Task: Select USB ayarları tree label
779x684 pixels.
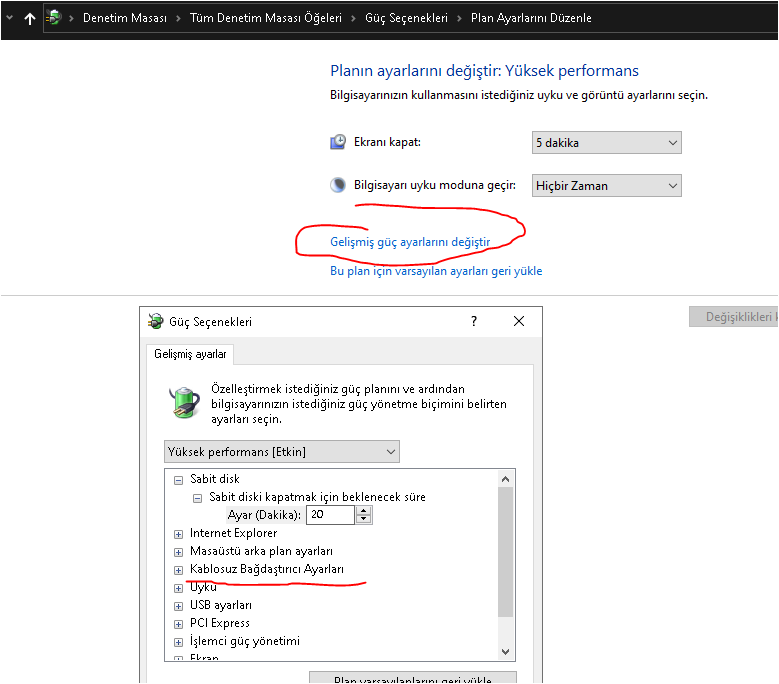Action: point(221,605)
